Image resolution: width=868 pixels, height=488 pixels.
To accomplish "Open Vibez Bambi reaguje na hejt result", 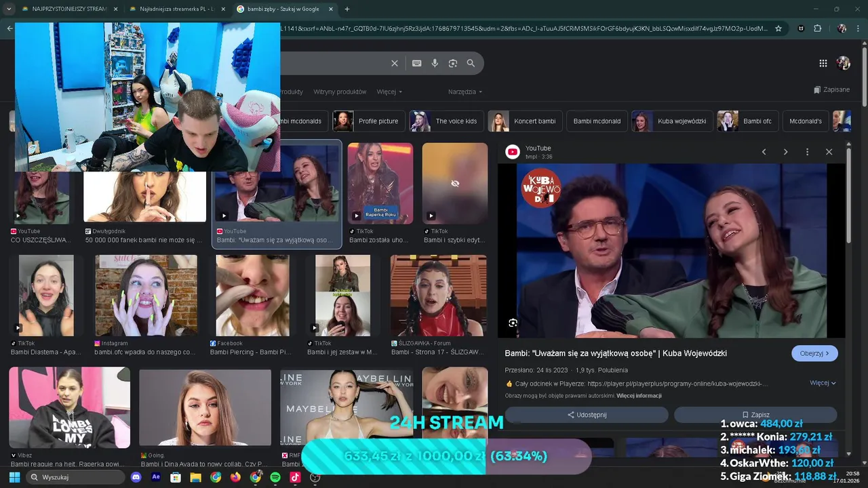I will [70, 407].
